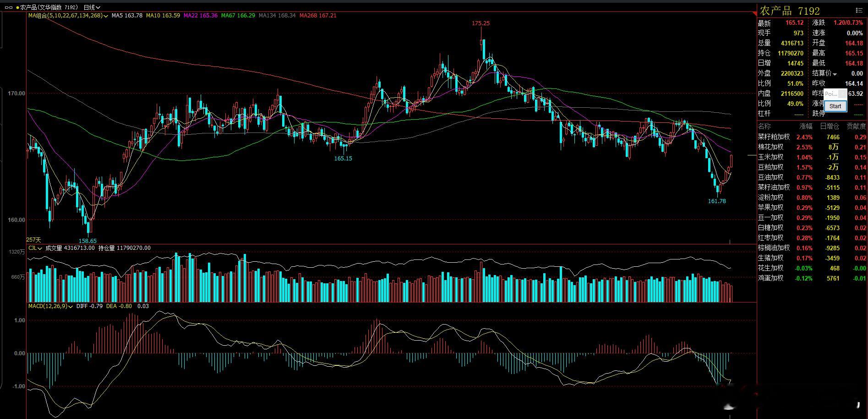The height and width of the screenshot is (419, 868).
Task: Click the MA268 167.21 legend value
Action: 318,16
